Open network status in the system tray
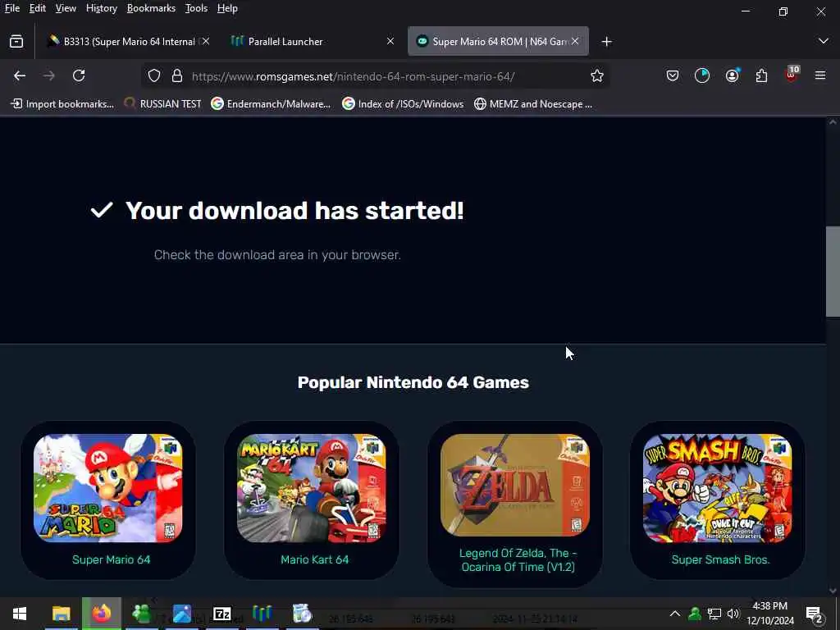 point(714,614)
